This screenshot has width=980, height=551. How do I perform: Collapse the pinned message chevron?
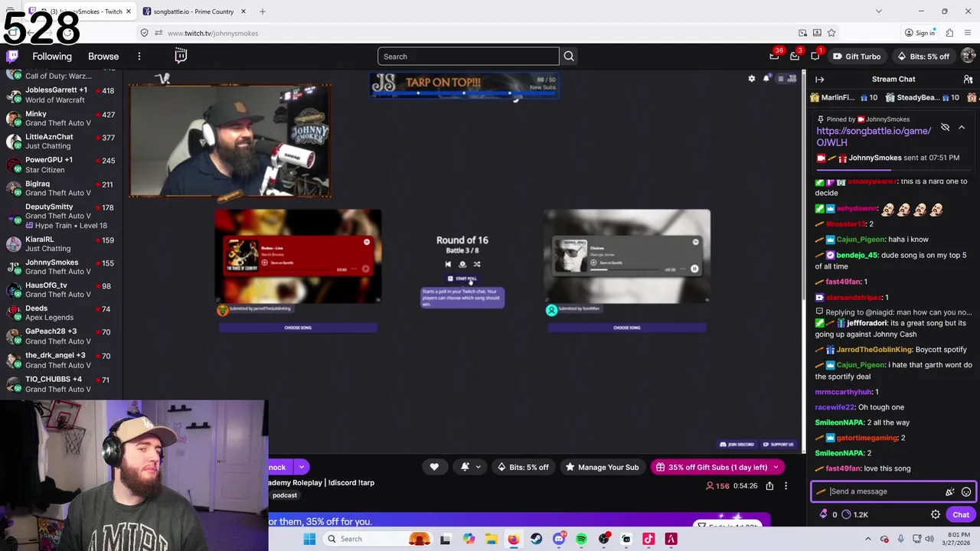pos(962,128)
